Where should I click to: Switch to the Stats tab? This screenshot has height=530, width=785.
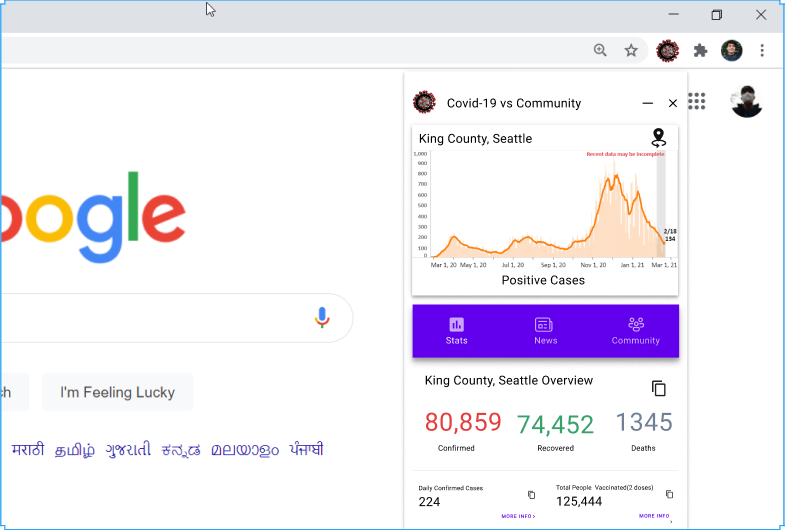click(457, 331)
